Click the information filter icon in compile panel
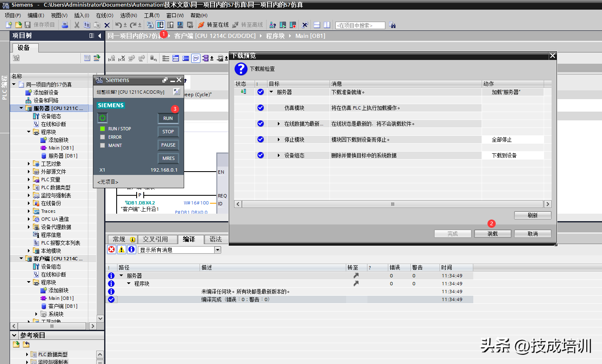 (132, 249)
